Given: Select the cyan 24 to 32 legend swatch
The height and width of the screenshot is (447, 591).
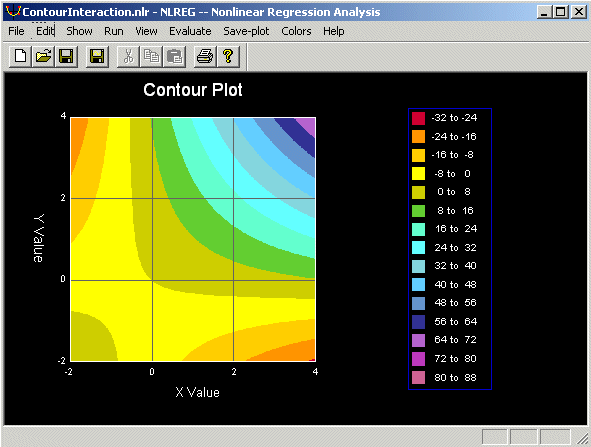Looking at the screenshot, I should 418,248.
